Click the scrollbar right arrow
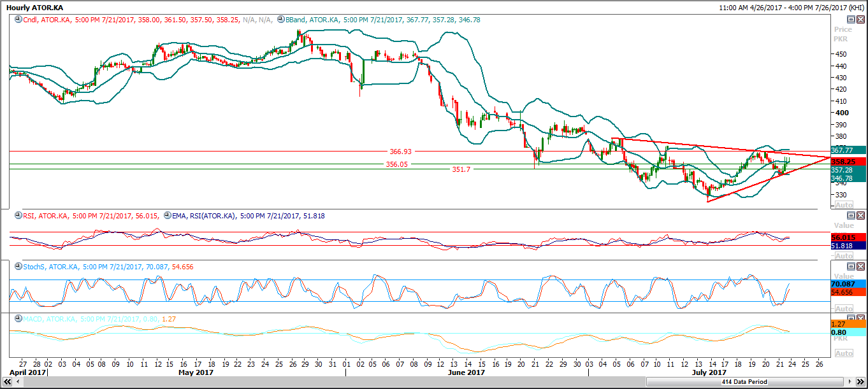 (851, 382)
